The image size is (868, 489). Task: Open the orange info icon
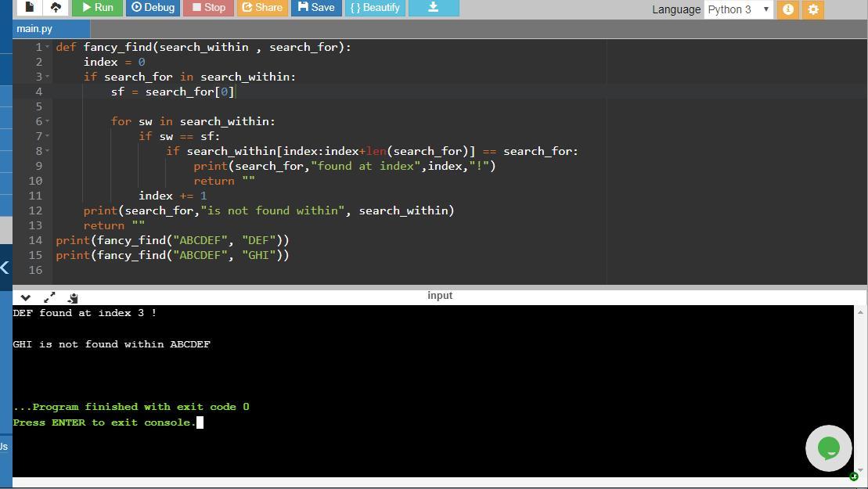click(x=788, y=9)
